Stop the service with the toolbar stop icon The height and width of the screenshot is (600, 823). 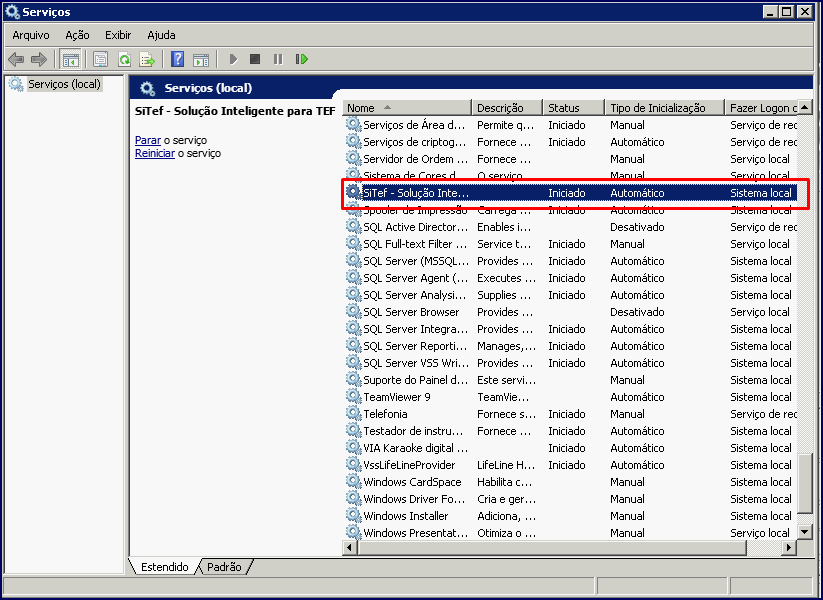[255, 59]
